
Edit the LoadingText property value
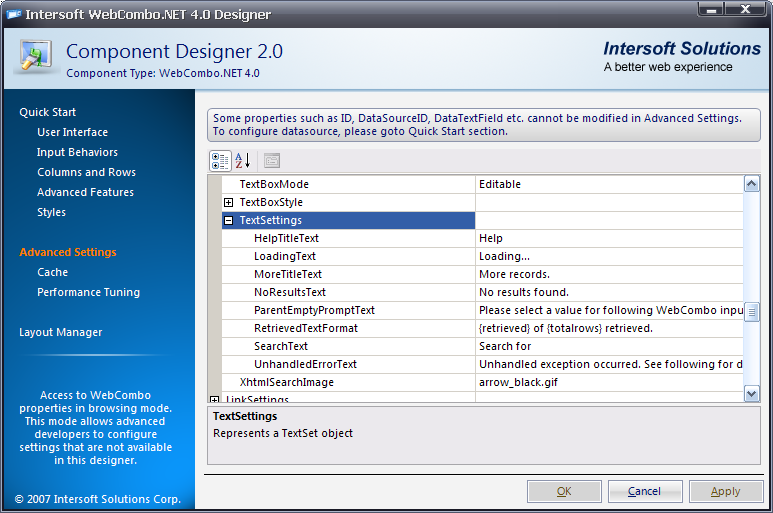click(608, 256)
